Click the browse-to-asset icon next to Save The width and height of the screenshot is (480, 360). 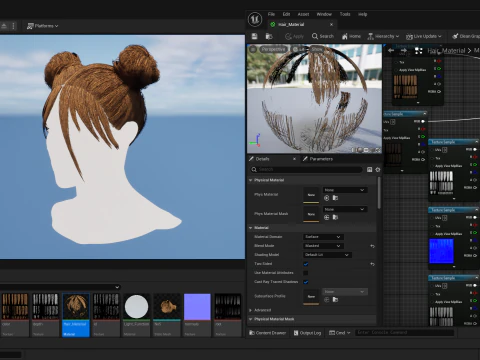point(269,36)
